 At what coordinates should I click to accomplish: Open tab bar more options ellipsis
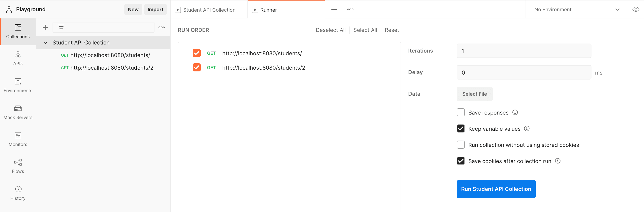[x=350, y=9]
